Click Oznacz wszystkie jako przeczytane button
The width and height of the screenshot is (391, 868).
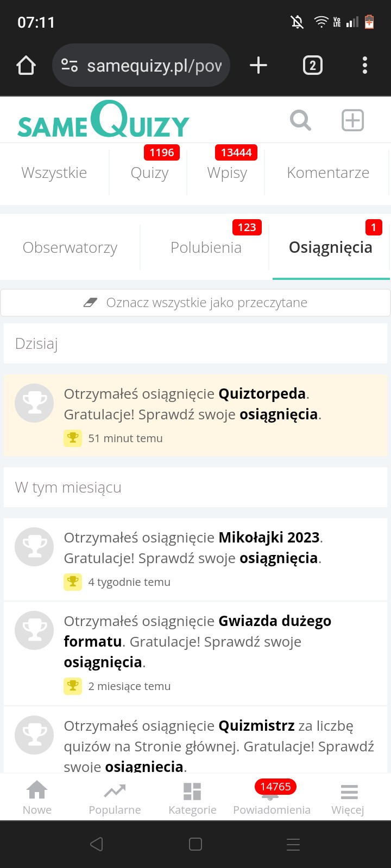195,303
